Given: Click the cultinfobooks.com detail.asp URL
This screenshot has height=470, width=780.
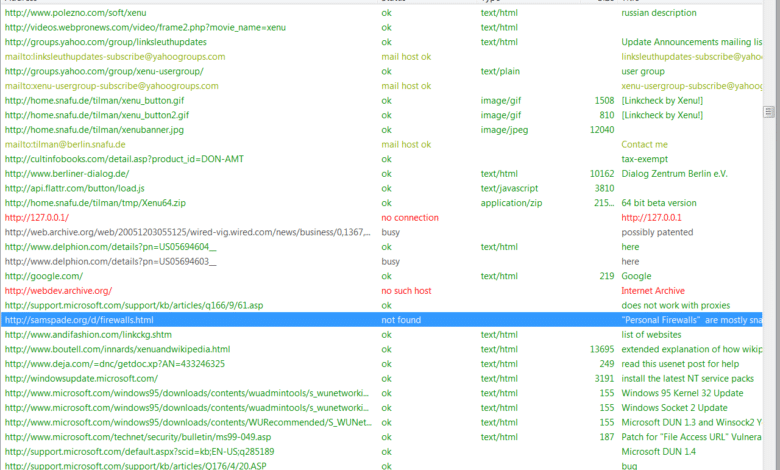Looking at the screenshot, I should 124,159.
